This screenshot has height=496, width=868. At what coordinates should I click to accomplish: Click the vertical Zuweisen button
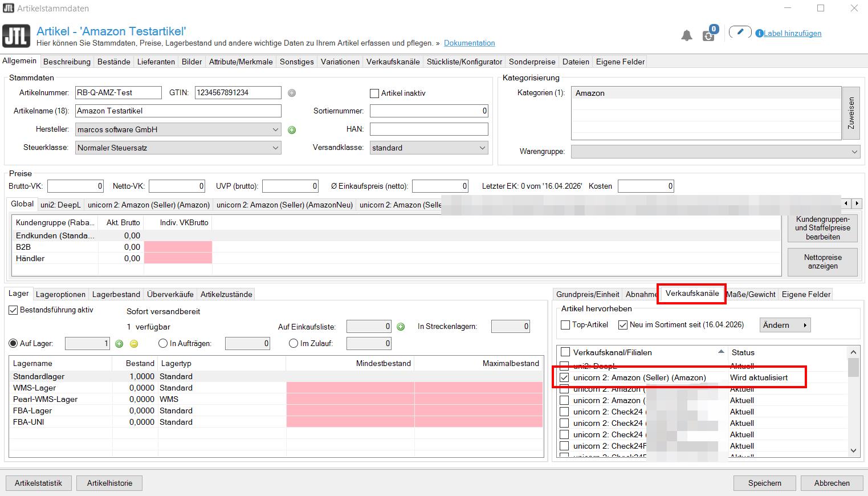(x=851, y=113)
